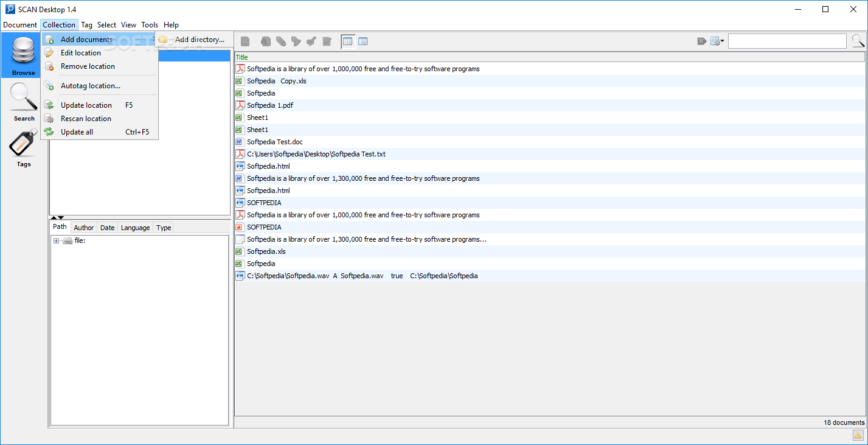Choose Update location from the menu
868x445 pixels.
click(x=99, y=105)
